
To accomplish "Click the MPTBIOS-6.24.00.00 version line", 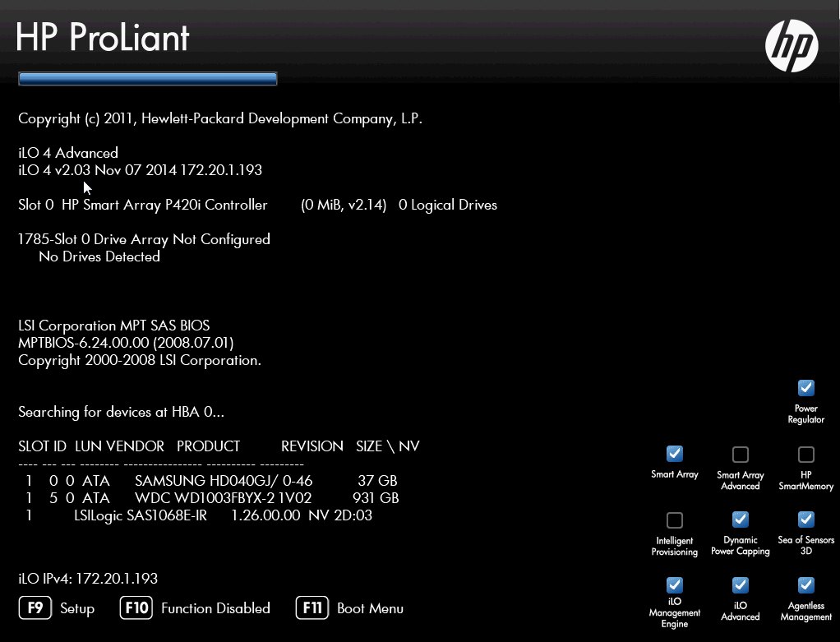I will point(126,343).
